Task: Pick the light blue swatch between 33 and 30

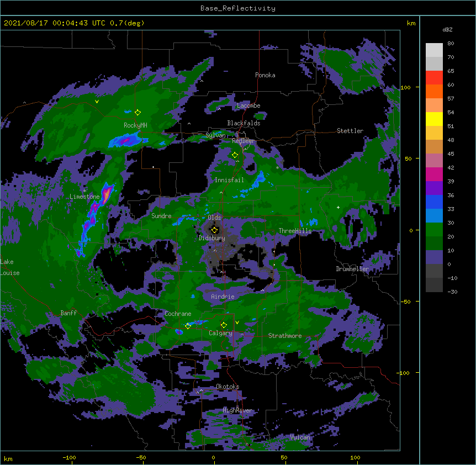Action: point(434,216)
